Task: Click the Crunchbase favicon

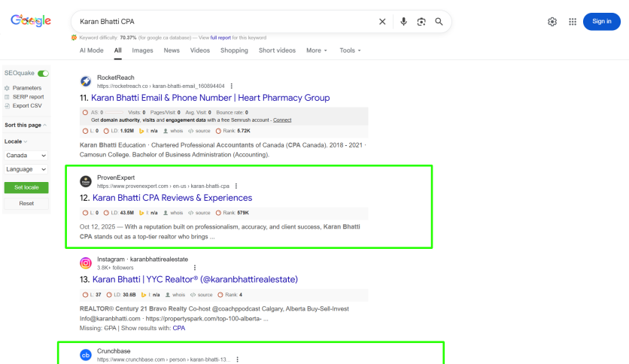Action: pyautogui.click(x=86, y=355)
